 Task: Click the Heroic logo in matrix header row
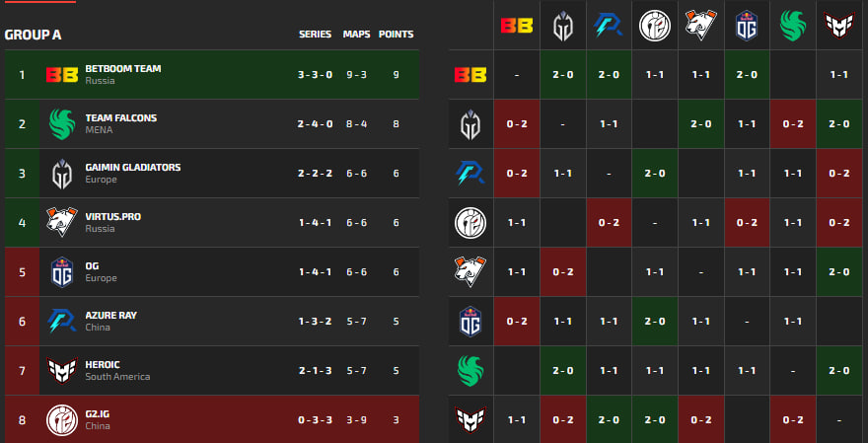(x=840, y=26)
